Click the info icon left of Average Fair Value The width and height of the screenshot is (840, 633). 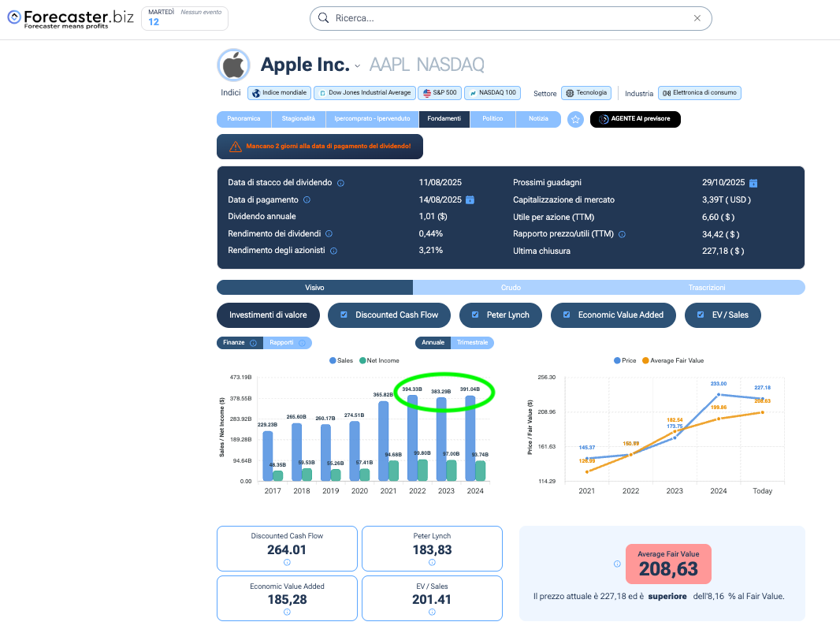click(x=617, y=564)
